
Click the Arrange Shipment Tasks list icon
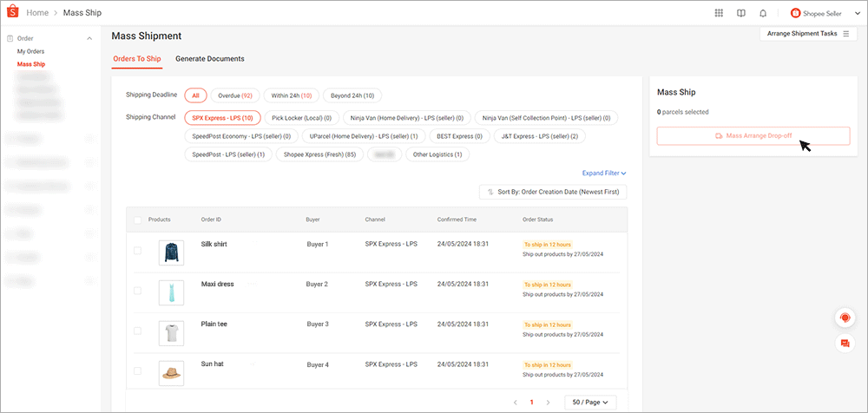click(x=845, y=34)
